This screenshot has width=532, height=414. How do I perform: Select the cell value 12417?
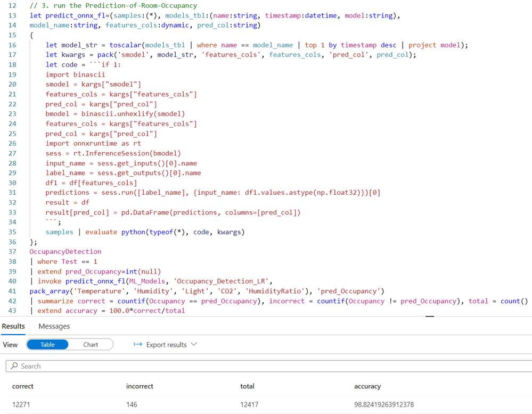pyautogui.click(x=249, y=404)
